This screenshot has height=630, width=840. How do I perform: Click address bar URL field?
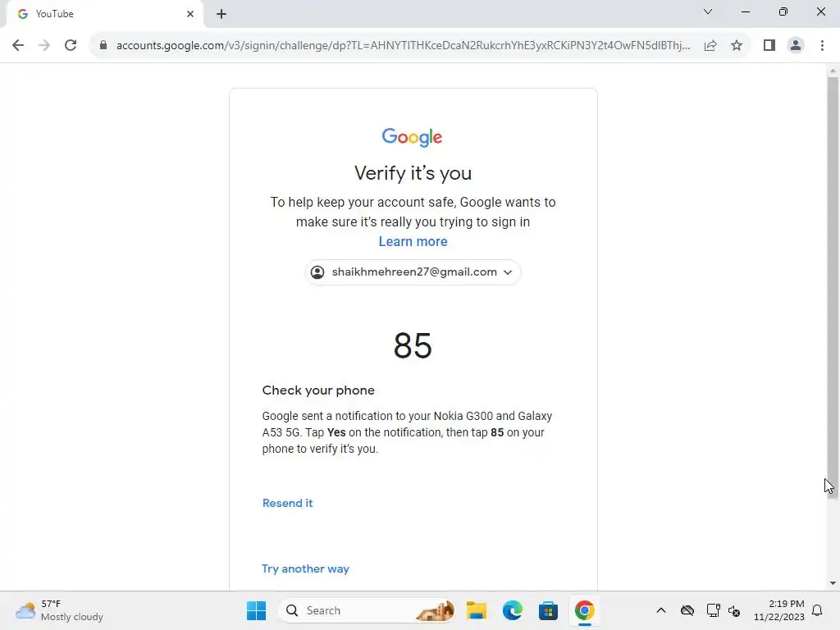point(403,46)
